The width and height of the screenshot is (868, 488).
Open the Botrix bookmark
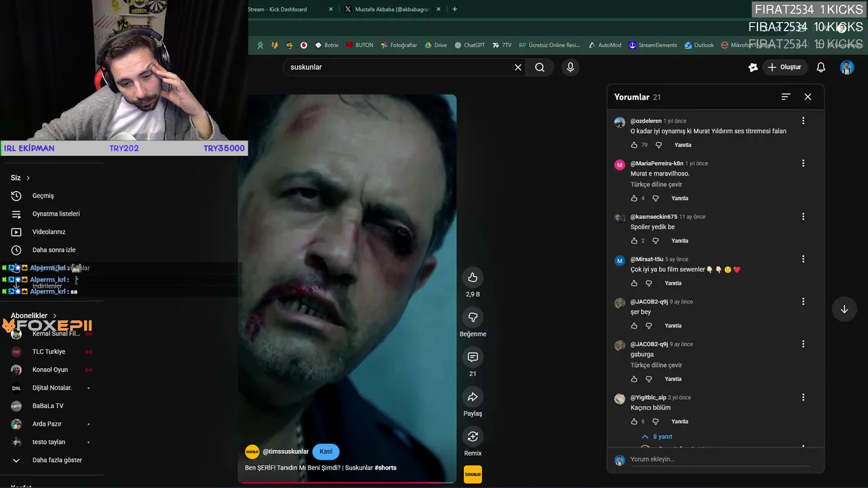(x=326, y=45)
